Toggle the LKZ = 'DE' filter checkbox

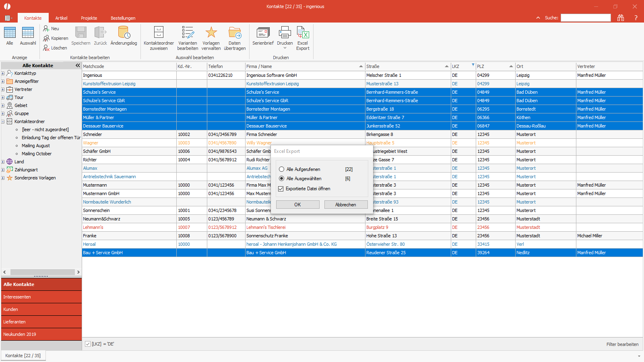click(88, 344)
